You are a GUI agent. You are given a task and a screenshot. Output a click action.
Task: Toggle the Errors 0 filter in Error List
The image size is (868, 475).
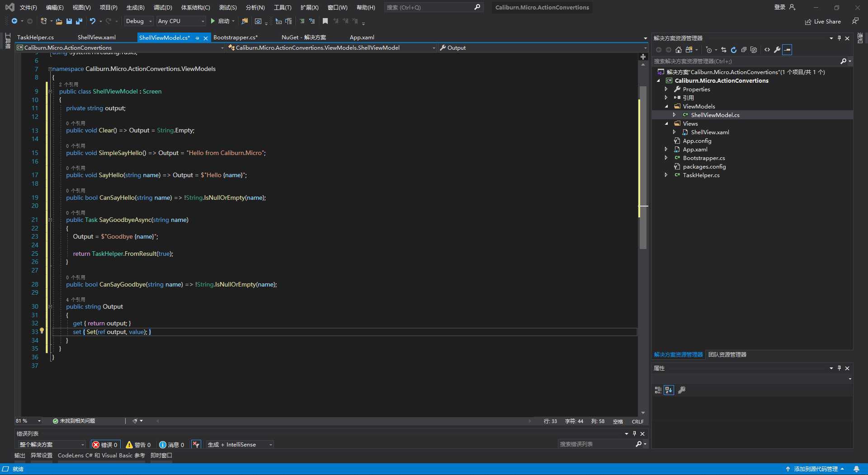pos(105,445)
